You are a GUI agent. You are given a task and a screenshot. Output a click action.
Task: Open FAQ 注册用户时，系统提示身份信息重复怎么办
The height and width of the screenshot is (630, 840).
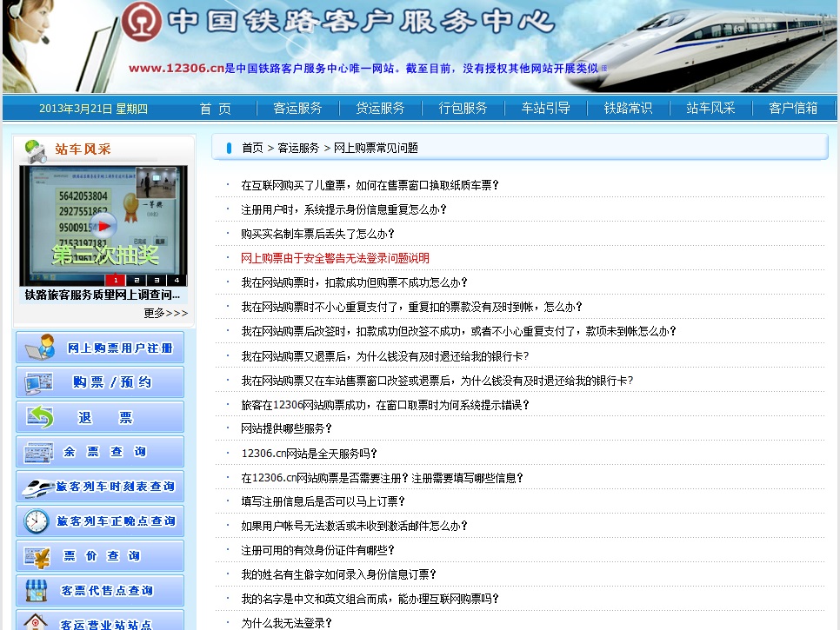click(x=343, y=209)
